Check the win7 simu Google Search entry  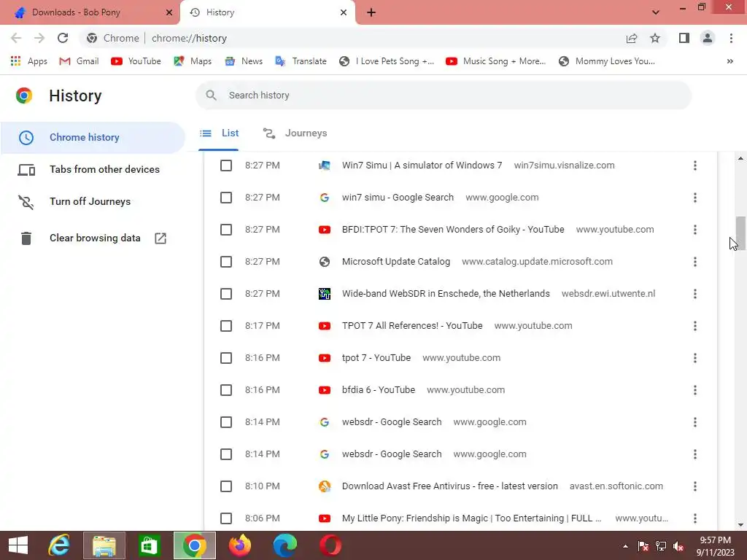tap(226, 197)
